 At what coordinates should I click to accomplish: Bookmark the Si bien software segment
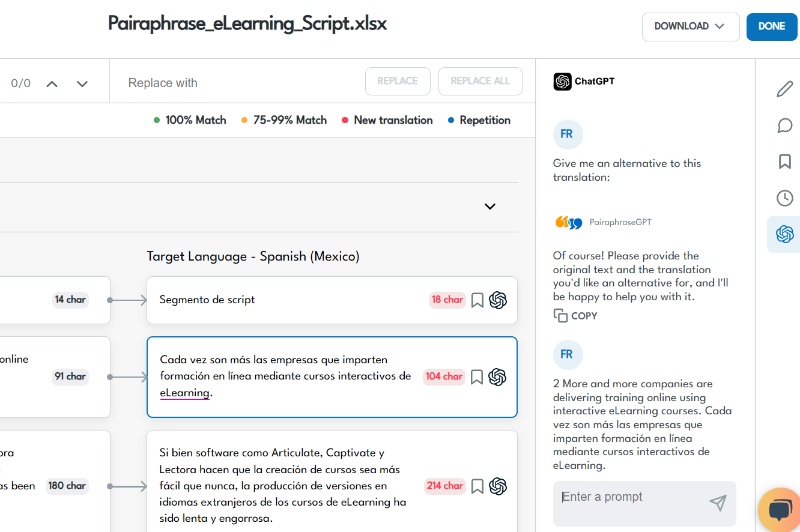click(477, 486)
